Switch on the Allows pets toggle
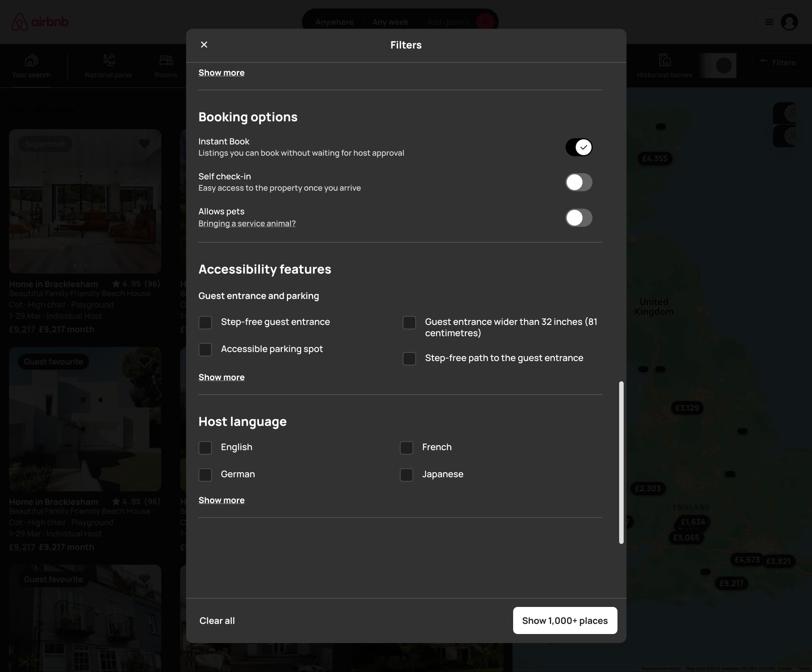Viewport: 812px width, 672px height. tap(579, 217)
